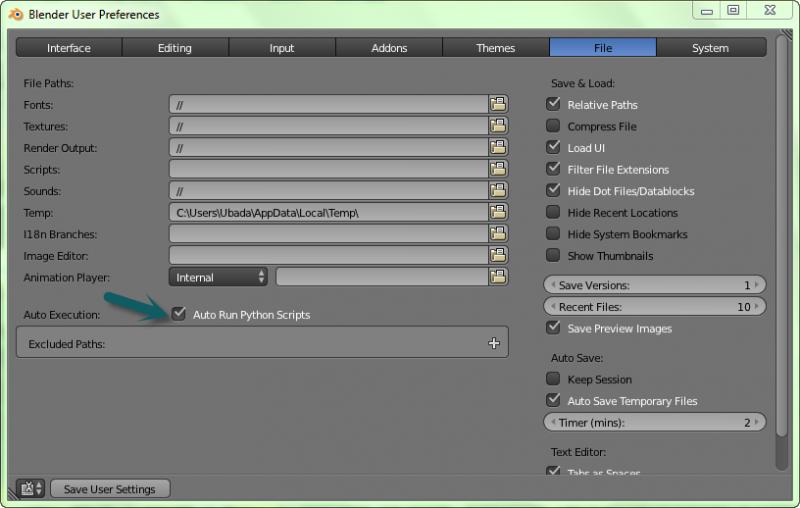The width and height of the screenshot is (800, 508).
Task: Switch to the Interface tab
Action: click(69, 47)
